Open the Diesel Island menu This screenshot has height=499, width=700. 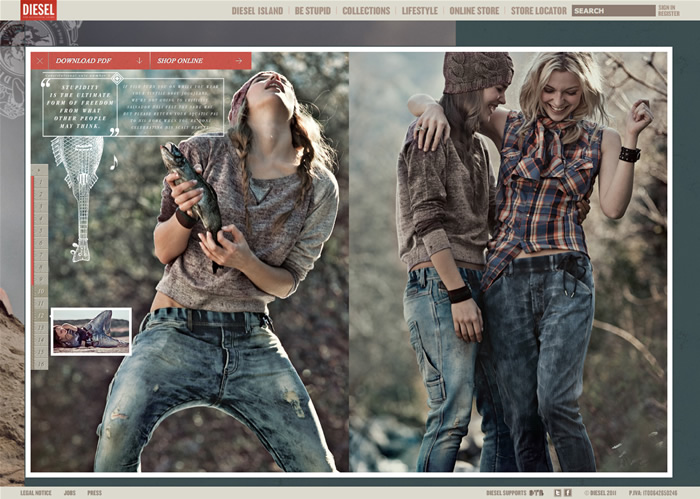(257, 11)
